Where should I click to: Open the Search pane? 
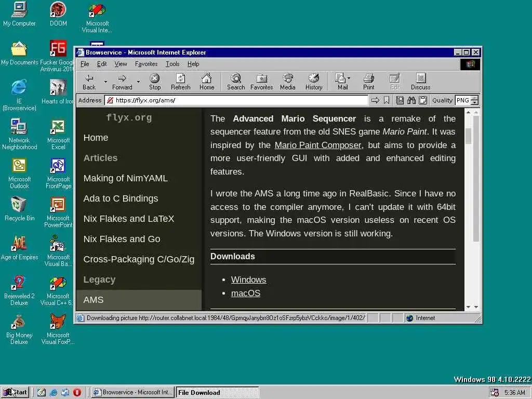point(236,82)
